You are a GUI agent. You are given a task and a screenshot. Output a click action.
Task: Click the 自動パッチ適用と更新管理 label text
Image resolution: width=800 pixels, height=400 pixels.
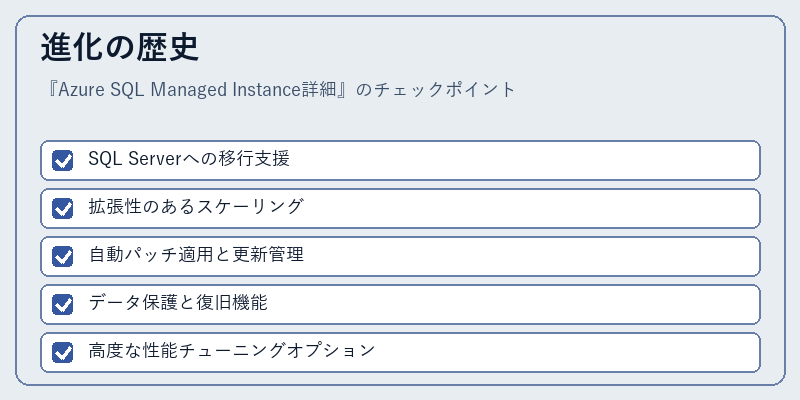point(196,255)
